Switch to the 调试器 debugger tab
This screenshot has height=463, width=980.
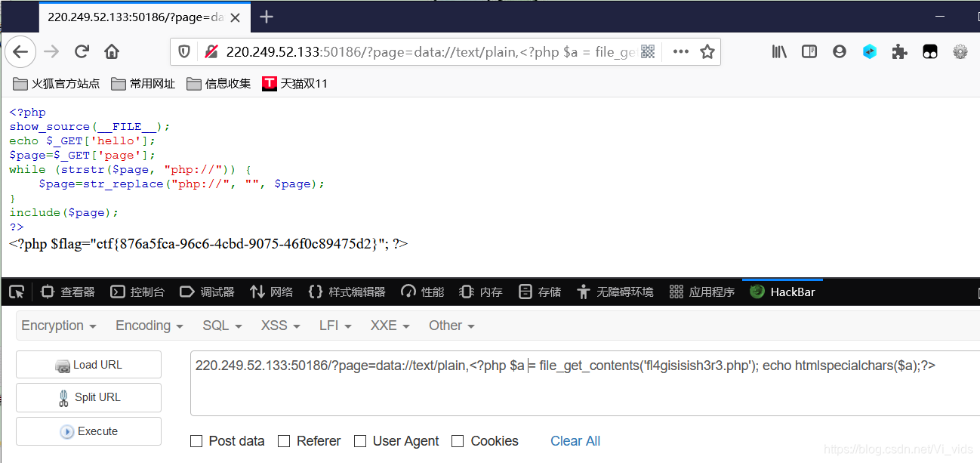click(207, 292)
